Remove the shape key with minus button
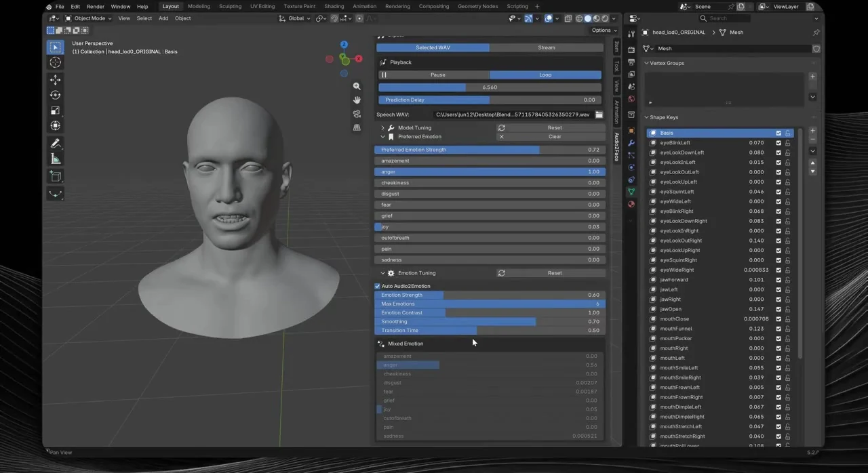Image resolution: width=868 pixels, height=473 pixels. coord(812,140)
